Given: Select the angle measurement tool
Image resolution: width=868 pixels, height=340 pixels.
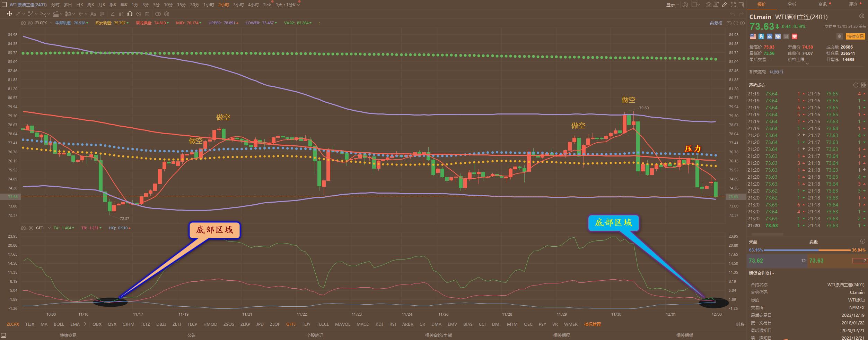Looking at the screenshot, I should click(112, 14).
